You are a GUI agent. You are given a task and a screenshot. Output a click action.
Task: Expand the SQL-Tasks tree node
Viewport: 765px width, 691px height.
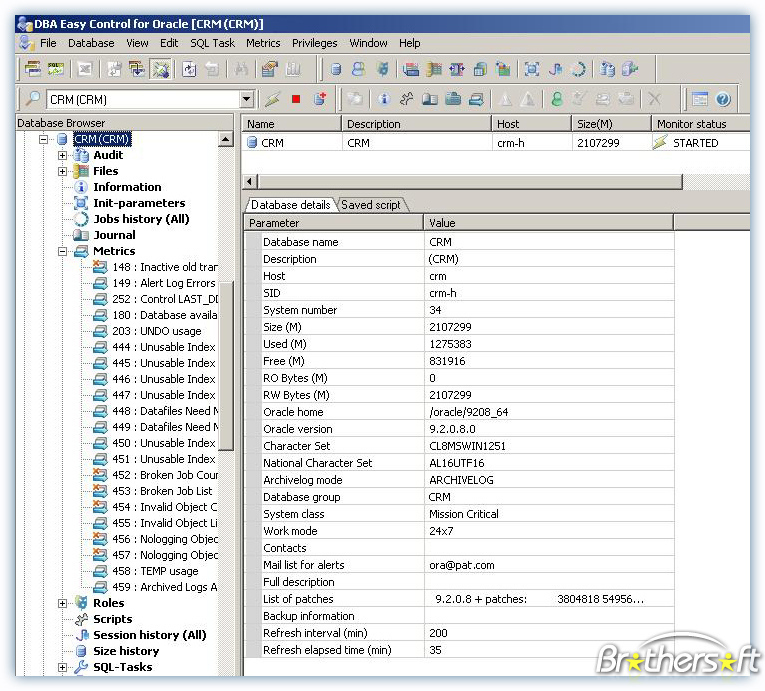(62, 667)
